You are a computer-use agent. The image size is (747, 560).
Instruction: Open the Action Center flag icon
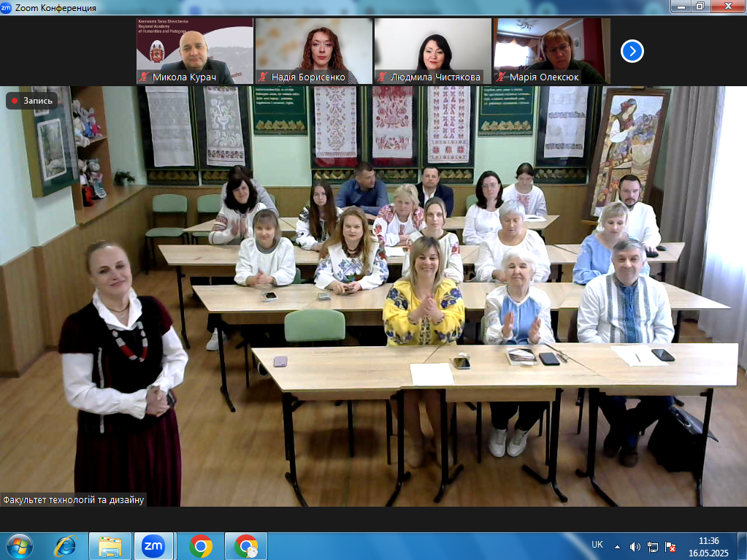coord(670,546)
